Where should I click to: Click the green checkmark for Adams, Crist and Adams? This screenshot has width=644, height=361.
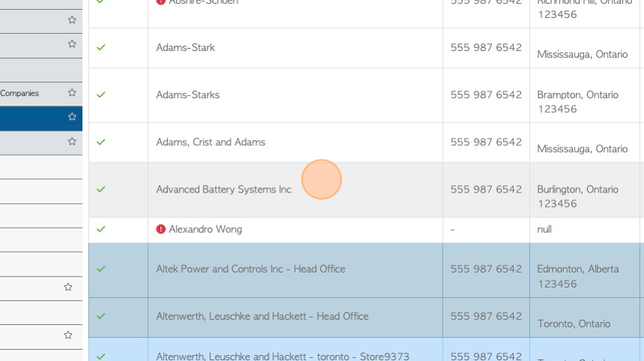(100, 142)
